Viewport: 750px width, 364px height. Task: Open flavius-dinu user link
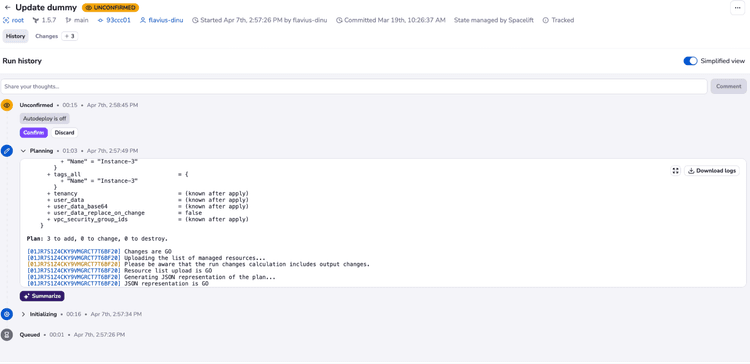[166, 20]
